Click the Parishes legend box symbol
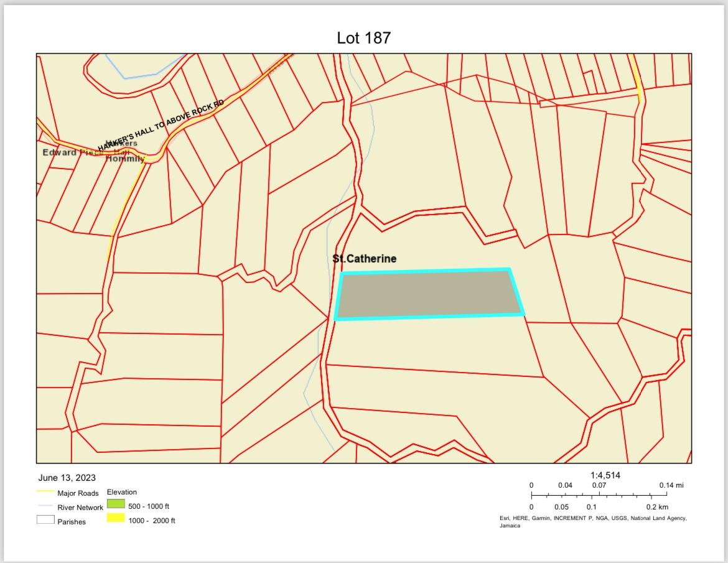The image size is (728, 563). tap(45, 520)
